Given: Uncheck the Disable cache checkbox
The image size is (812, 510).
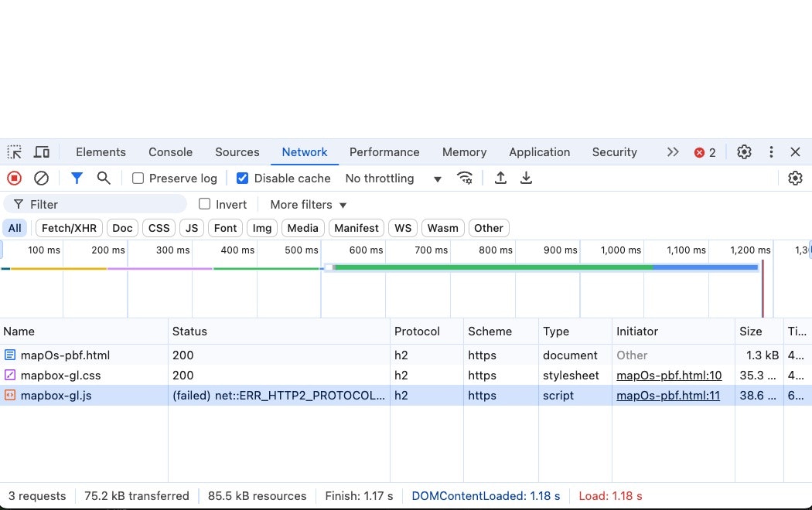Looking at the screenshot, I should [x=242, y=178].
